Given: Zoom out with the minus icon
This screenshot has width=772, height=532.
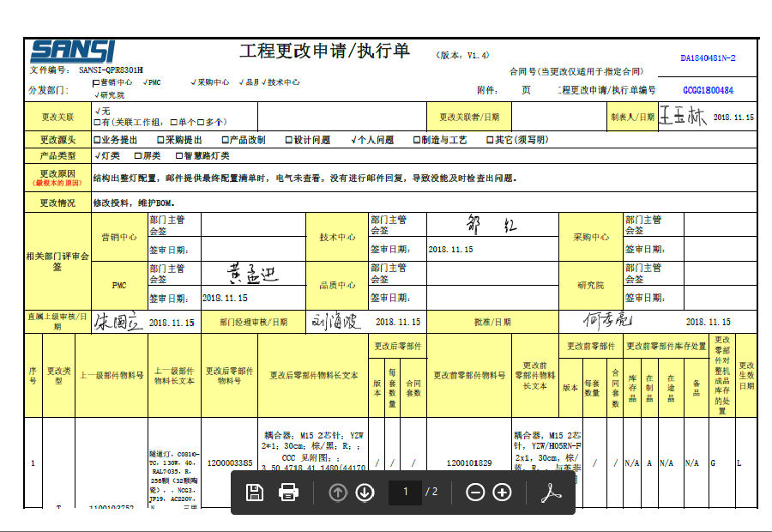Looking at the screenshot, I should (475, 493).
